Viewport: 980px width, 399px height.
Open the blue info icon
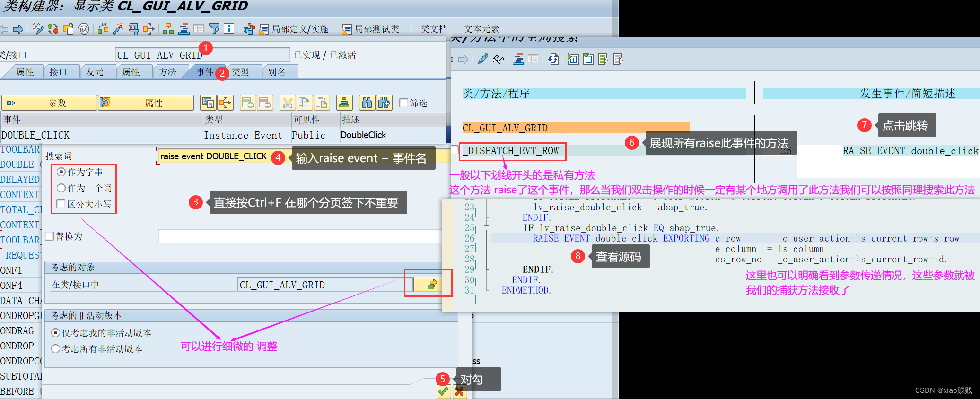(x=229, y=29)
